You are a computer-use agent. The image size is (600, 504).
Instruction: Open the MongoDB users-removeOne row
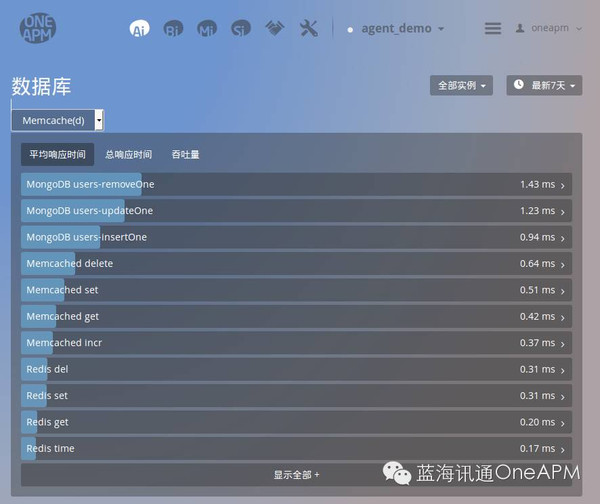(297, 184)
